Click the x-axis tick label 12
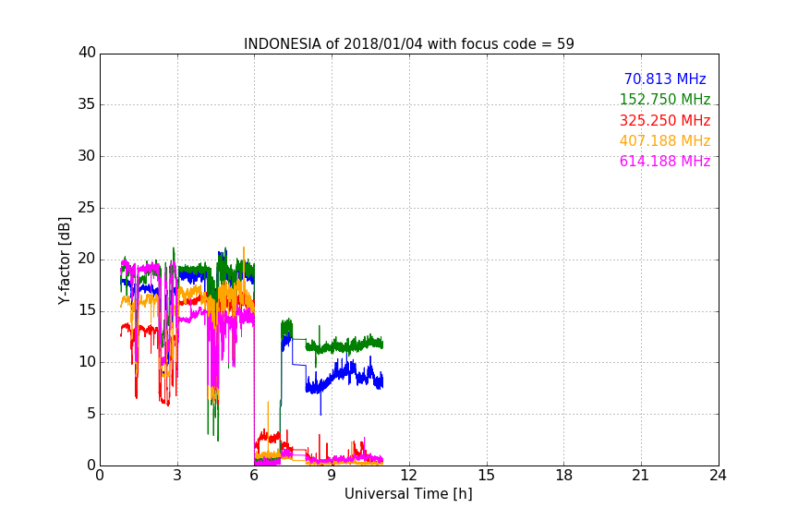 pos(409,476)
